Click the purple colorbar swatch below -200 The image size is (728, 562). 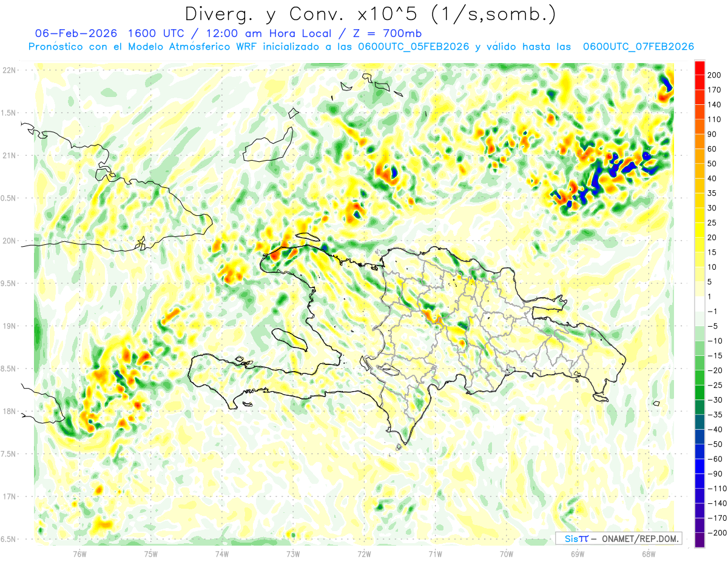699,540
